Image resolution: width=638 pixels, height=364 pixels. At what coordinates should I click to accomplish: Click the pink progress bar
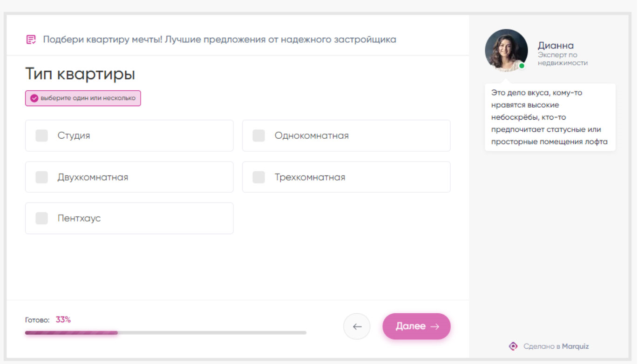pyautogui.click(x=71, y=333)
